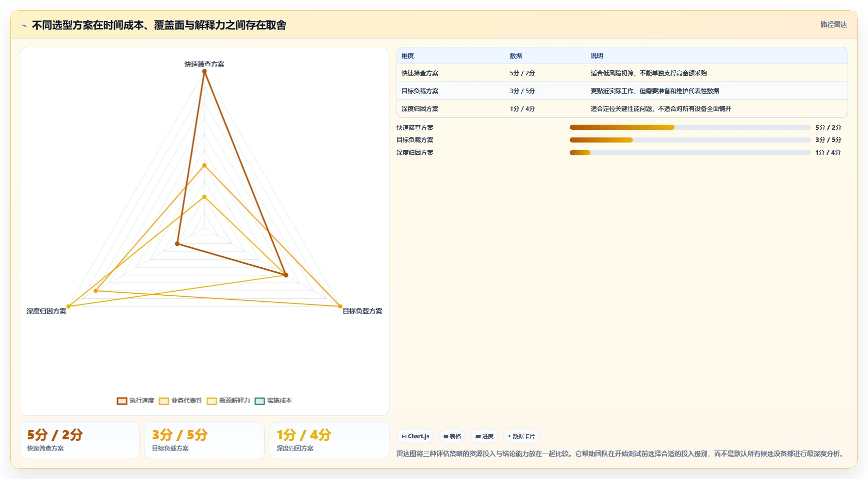The height and width of the screenshot is (479, 868).
Task: Click the 实施成本 legend label
Action: click(x=279, y=401)
